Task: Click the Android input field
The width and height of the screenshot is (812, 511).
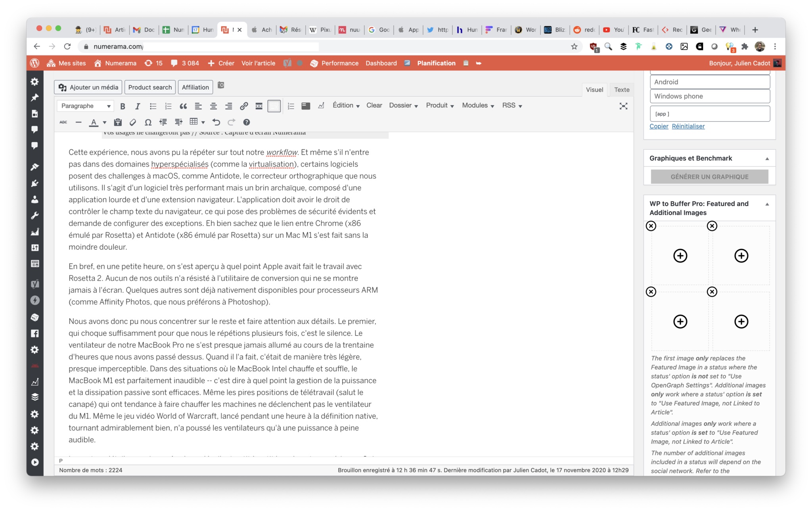Action: (710, 82)
